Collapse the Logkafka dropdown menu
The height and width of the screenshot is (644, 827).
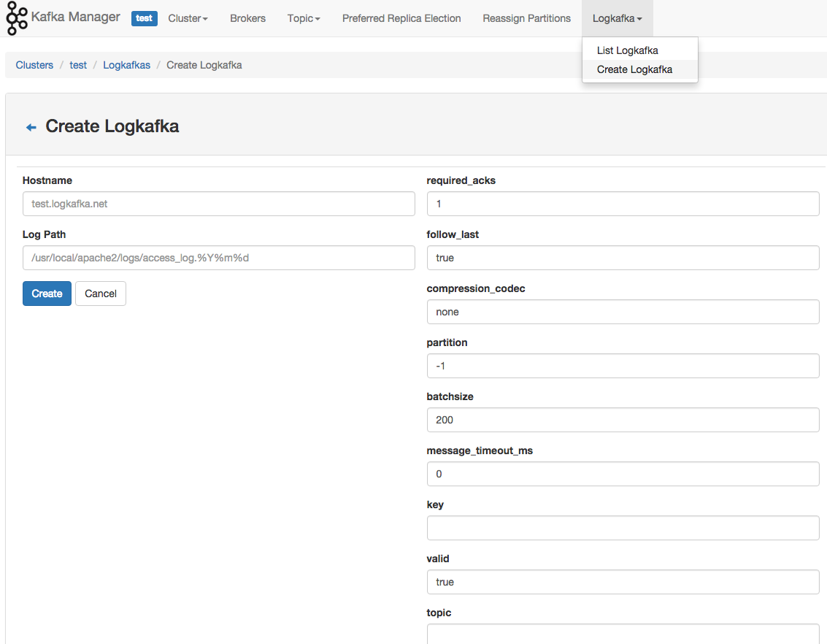[x=617, y=18]
